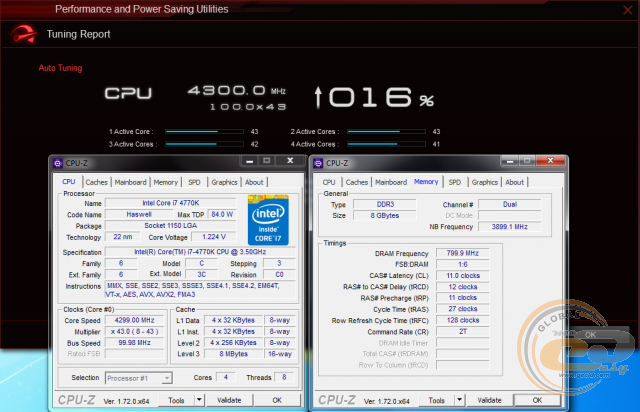Select the CPU tab in left CPU-Z
The width and height of the screenshot is (640, 412).
click(x=69, y=182)
